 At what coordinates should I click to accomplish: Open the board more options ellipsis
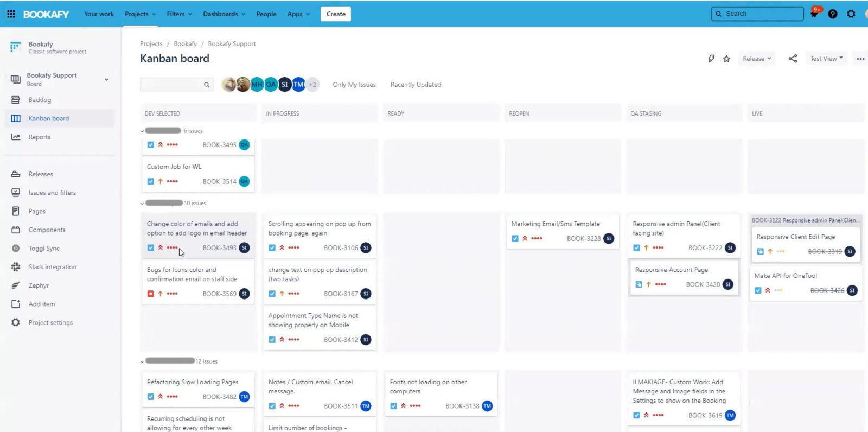(x=860, y=59)
